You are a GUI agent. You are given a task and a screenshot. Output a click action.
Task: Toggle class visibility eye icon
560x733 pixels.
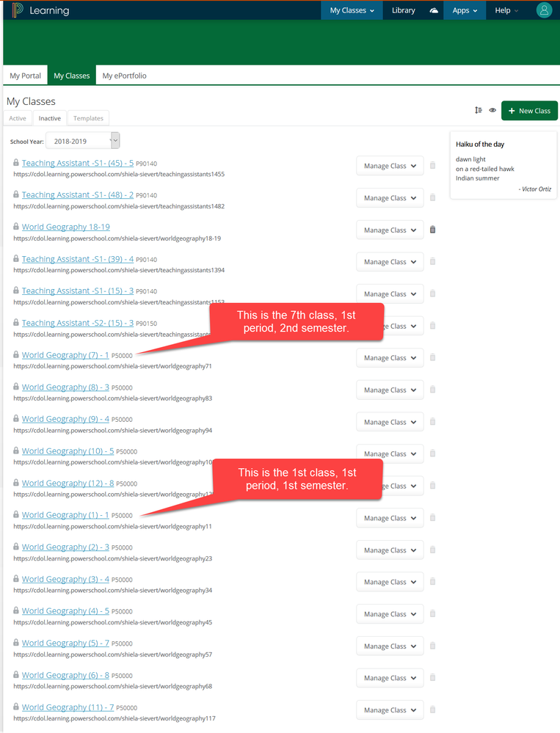[x=492, y=111]
